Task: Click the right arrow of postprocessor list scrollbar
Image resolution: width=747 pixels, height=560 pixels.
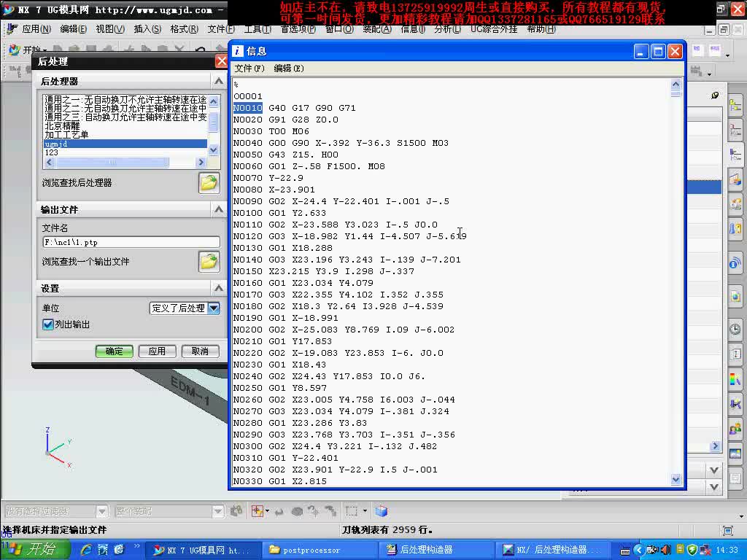Action: [x=201, y=163]
